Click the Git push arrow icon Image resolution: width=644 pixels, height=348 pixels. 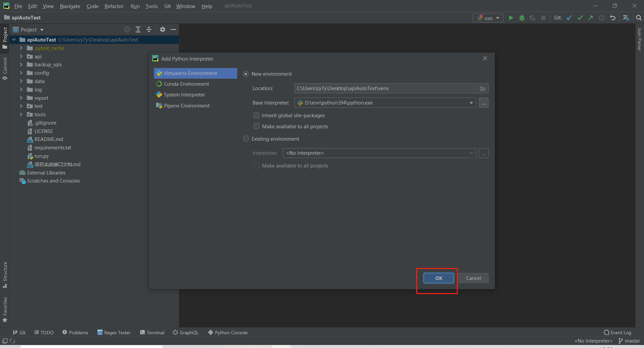pyautogui.click(x=591, y=18)
